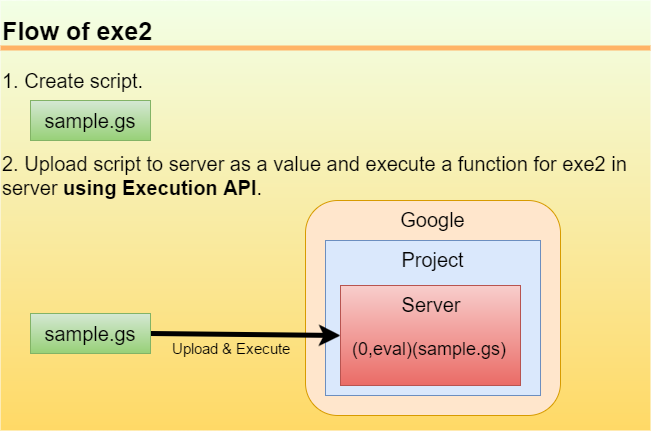
Task: Click the sample.gs box beside the arrow
Action: (x=90, y=333)
